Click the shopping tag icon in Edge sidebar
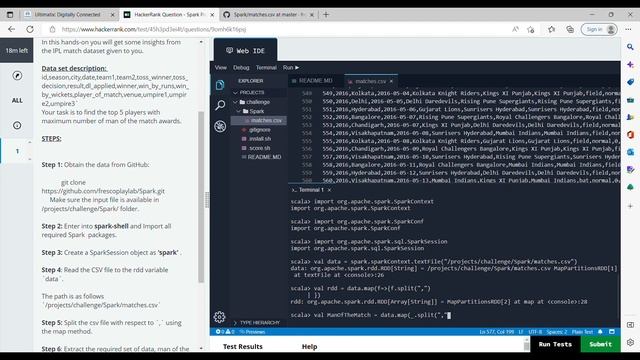Image resolution: width=640 pixels, height=360 pixels. (x=631, y=82)
